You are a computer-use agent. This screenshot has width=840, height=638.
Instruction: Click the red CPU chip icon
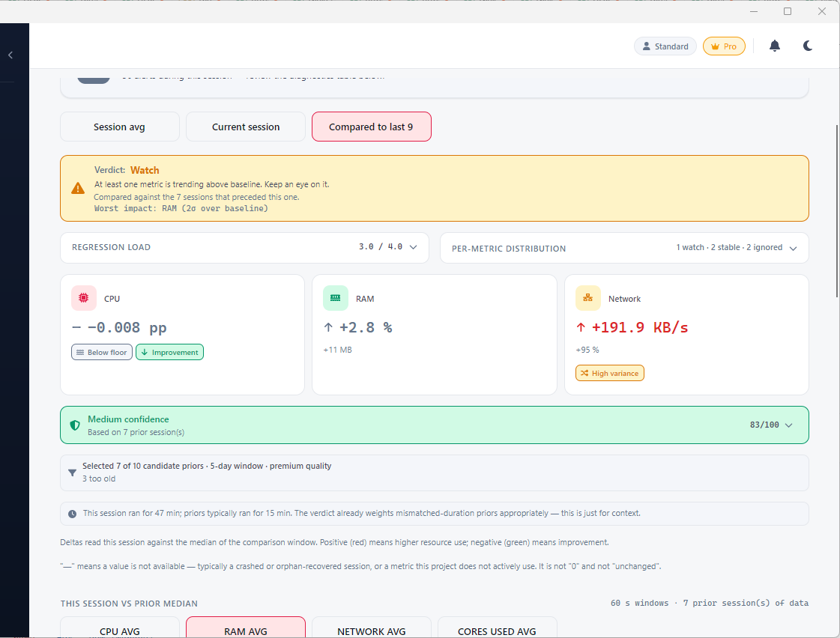tap(84, 298)
